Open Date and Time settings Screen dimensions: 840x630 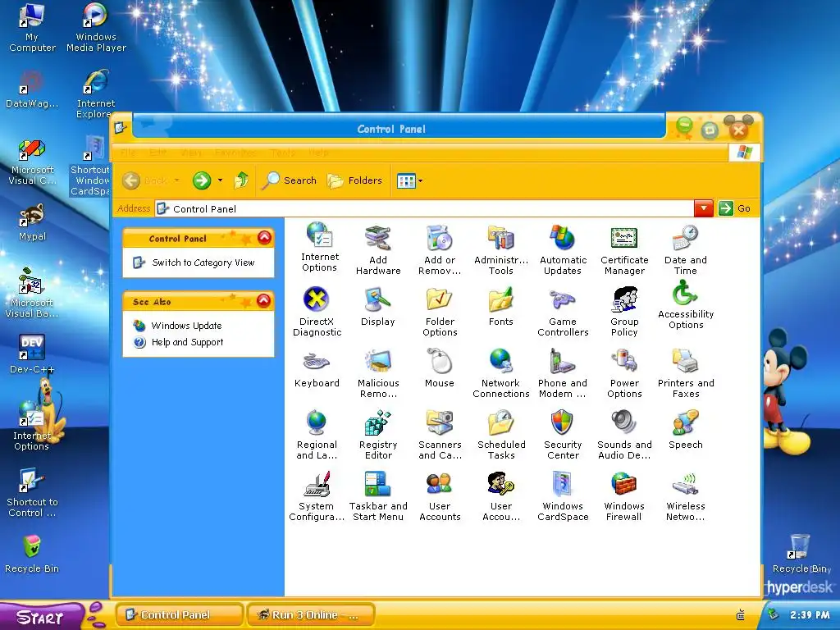click(x=686, y=250)
